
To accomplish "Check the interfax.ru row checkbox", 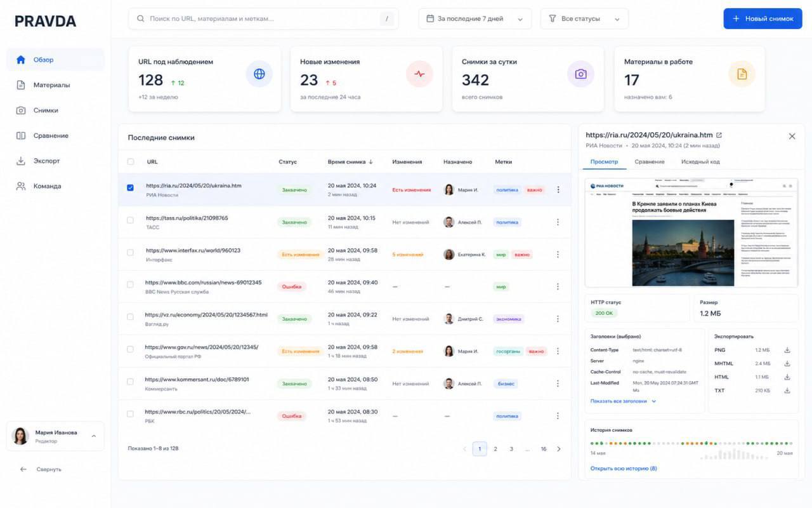I will click(x=131, y=253).
